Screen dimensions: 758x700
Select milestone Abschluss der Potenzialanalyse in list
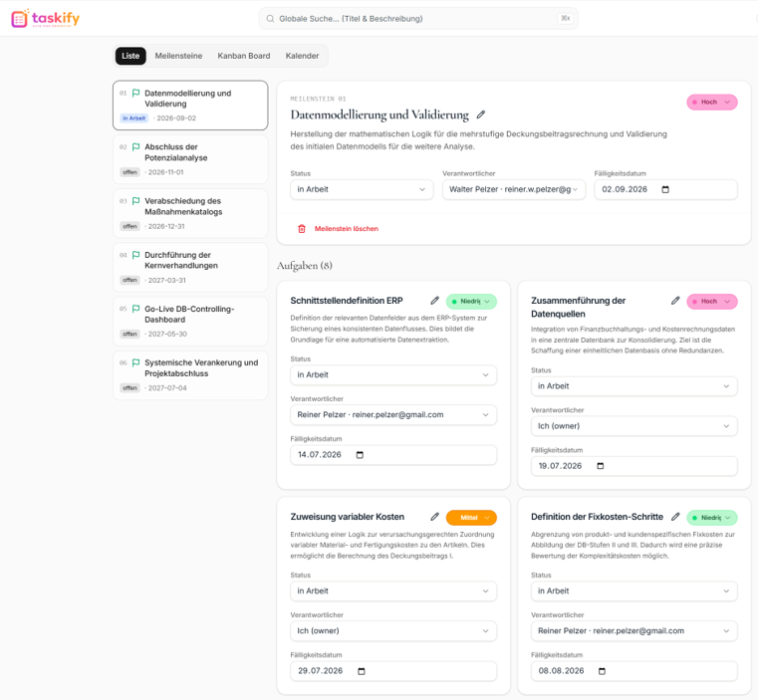(x=190, y=159)
